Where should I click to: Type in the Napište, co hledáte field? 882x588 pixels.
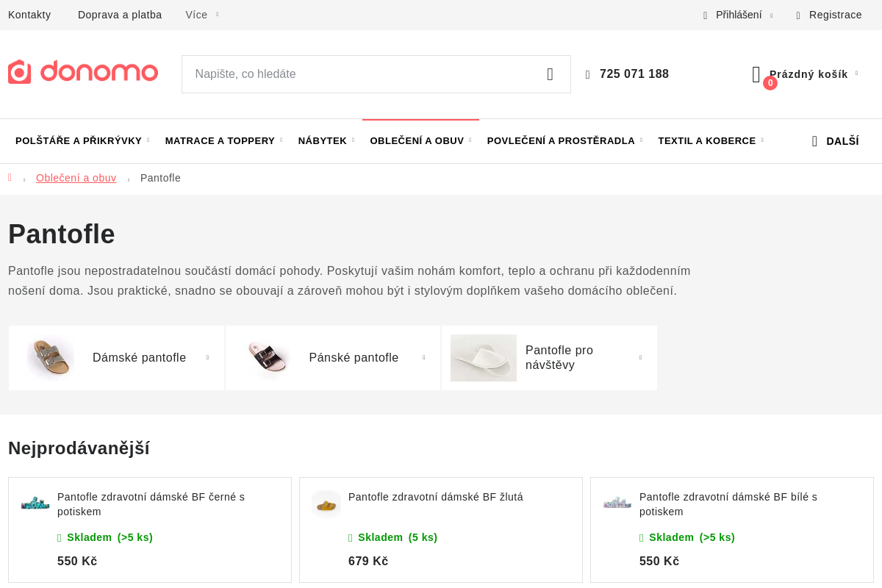click(360, 74)
